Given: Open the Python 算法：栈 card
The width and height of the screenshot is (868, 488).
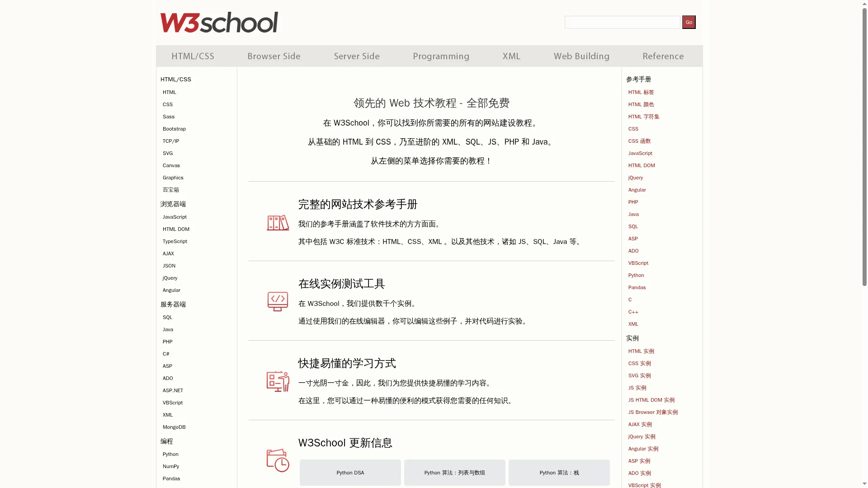Looking at the screenshot, I should (559, 473).
